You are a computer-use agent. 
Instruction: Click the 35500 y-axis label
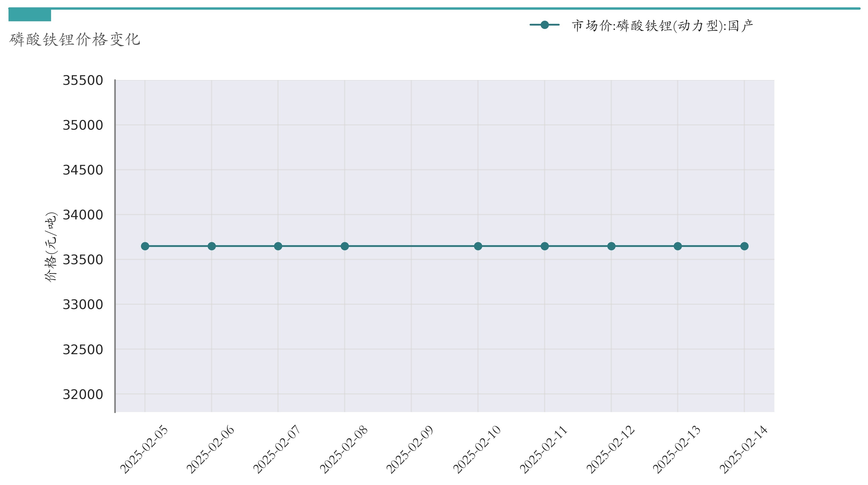(83, 81)
